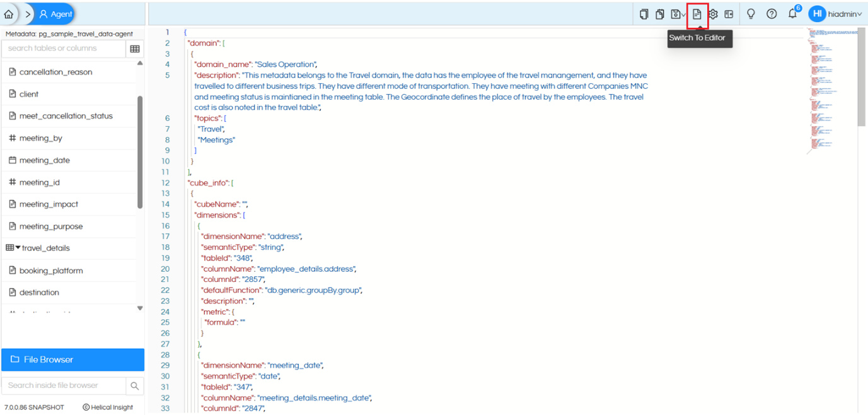Click the code minimap preview
This screenshot has height=415, width=868.
pyautogui.click(x=831, y=90)
